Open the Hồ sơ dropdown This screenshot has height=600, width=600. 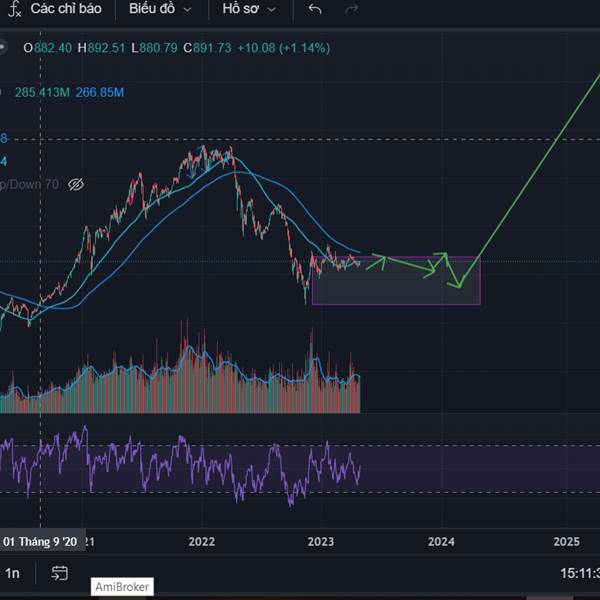click(x=249, y=9)
